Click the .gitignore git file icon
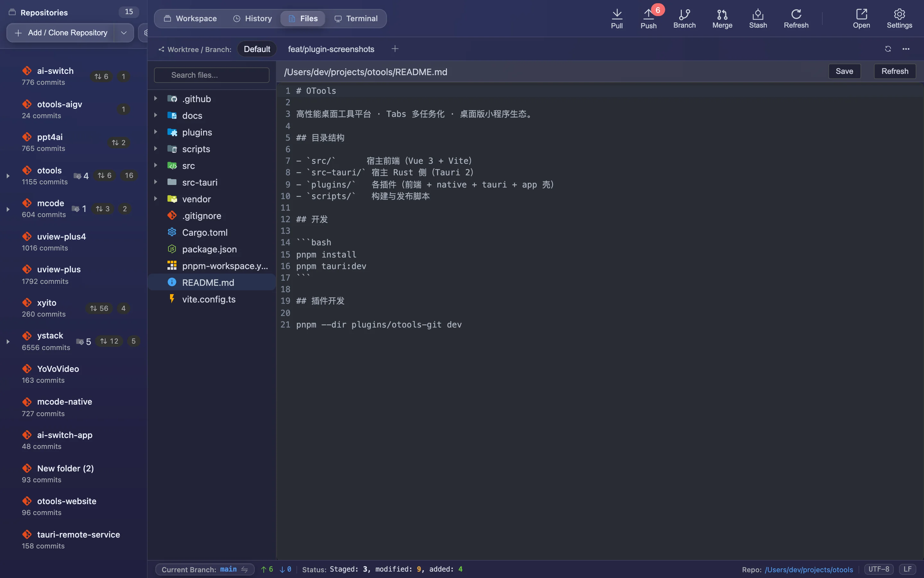This screenshot has width=924, height=578. (172, 215)
